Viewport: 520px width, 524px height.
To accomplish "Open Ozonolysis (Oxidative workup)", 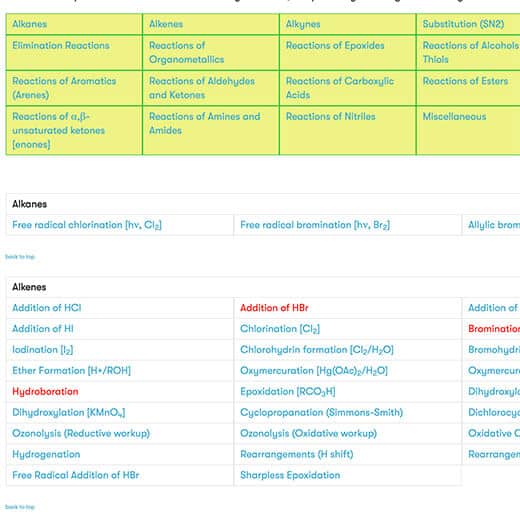I will click(308, 433).
